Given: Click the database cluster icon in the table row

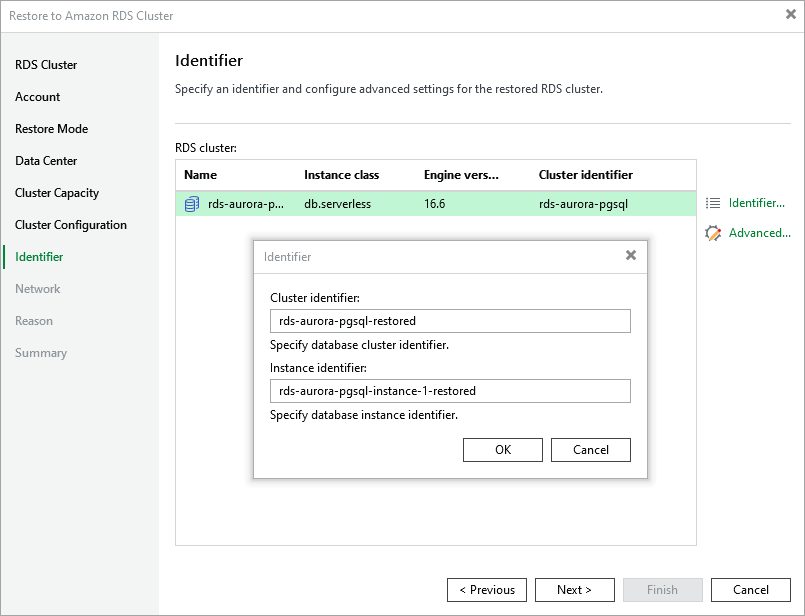Looking at the screenshot, I should coord(192,204).
